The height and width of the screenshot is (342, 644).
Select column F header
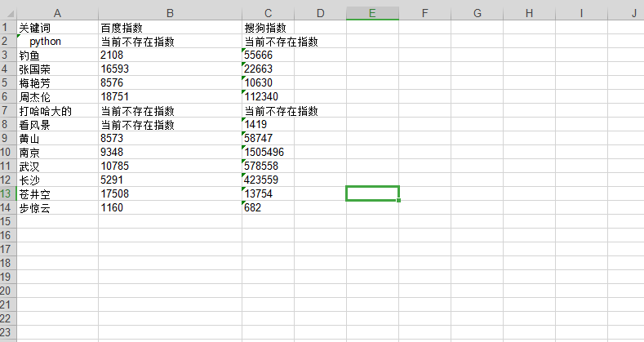424,13
